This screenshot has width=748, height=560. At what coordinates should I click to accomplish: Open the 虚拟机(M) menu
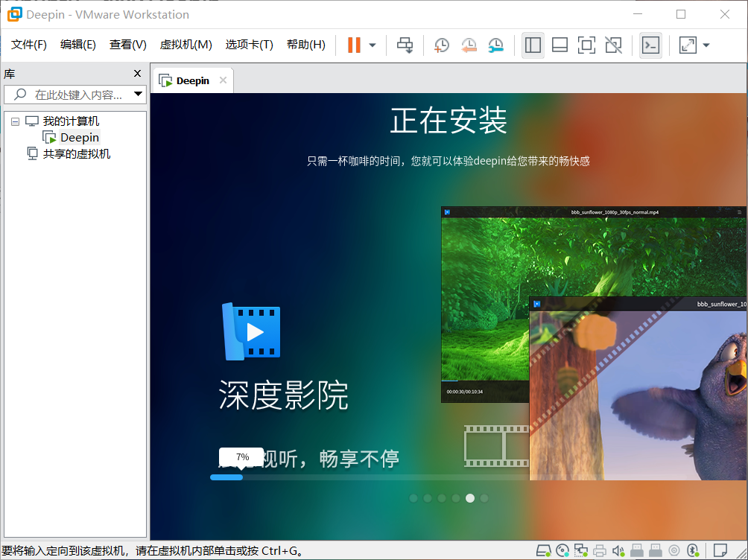(186, 45)
